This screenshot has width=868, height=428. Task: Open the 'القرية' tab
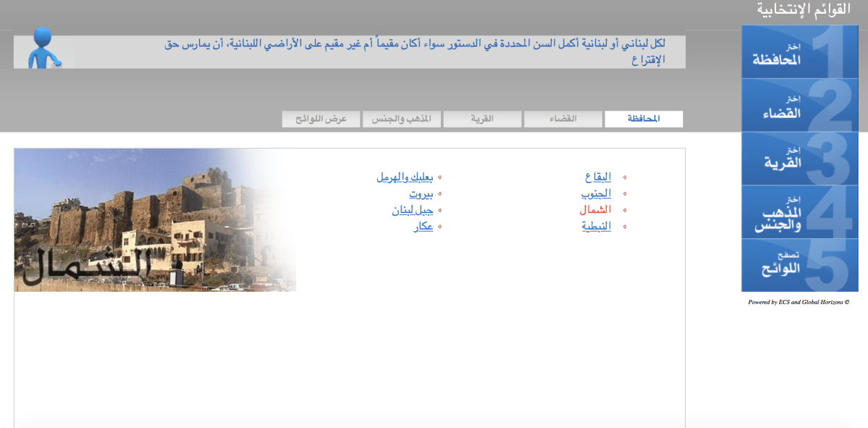[x=482, y=119]
